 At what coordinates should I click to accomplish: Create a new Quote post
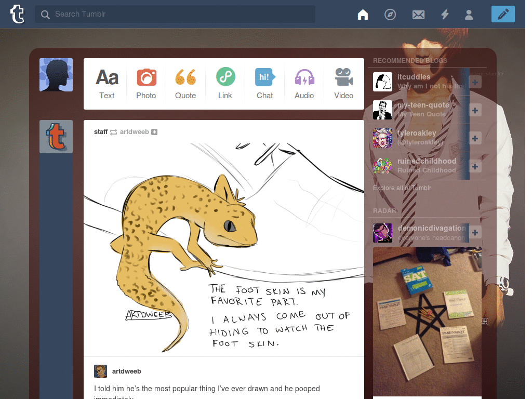click(185, 84)
